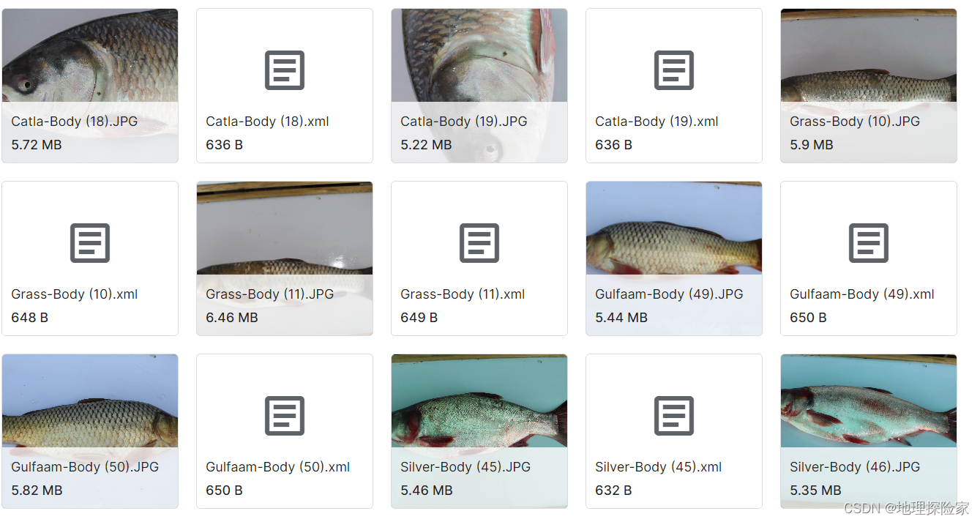
Task: Open the Silver-Body (45).xml document icon
Action: [673, 416]
